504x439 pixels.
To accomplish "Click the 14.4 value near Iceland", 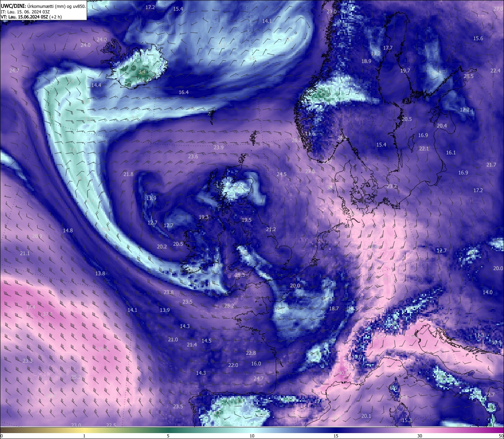I will [96, 85].
